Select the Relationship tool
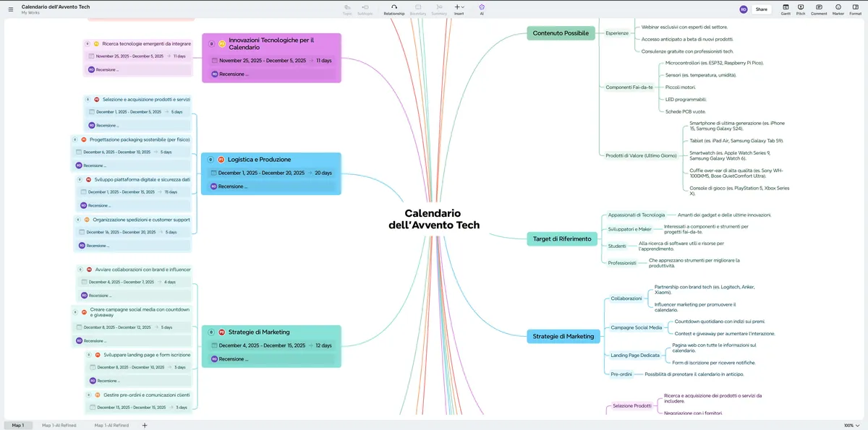The height and width of the screenshot is (430, 868). click(394, 9)
